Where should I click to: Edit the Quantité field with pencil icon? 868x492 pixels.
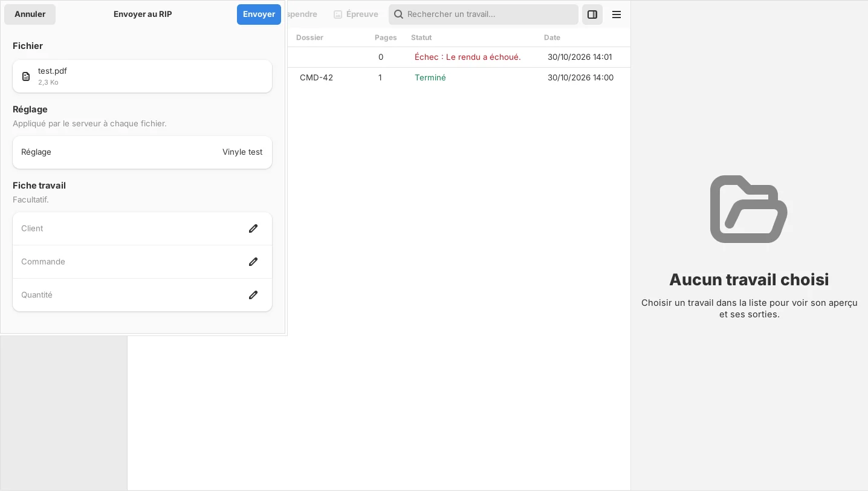click(253, 295)
